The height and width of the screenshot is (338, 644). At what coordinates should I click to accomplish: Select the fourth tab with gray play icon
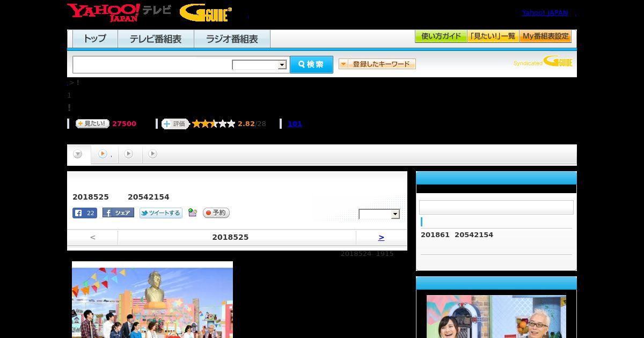click(153, 154)
